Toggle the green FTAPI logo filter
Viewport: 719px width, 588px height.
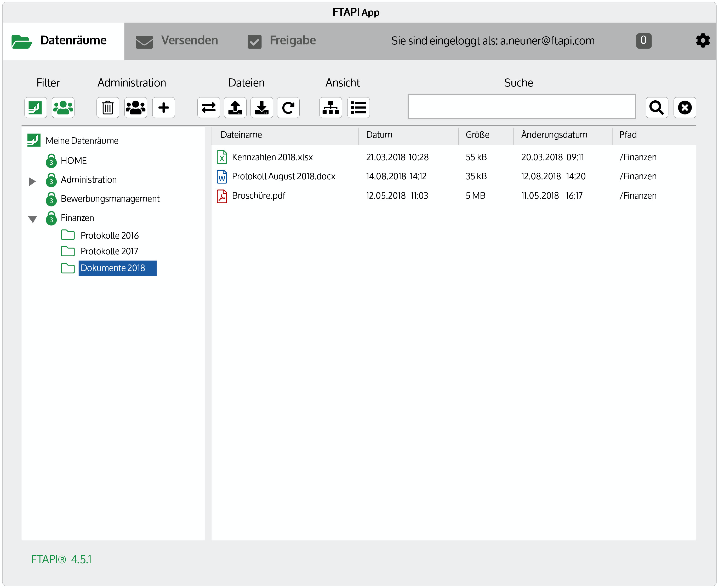tap(36, 108)
